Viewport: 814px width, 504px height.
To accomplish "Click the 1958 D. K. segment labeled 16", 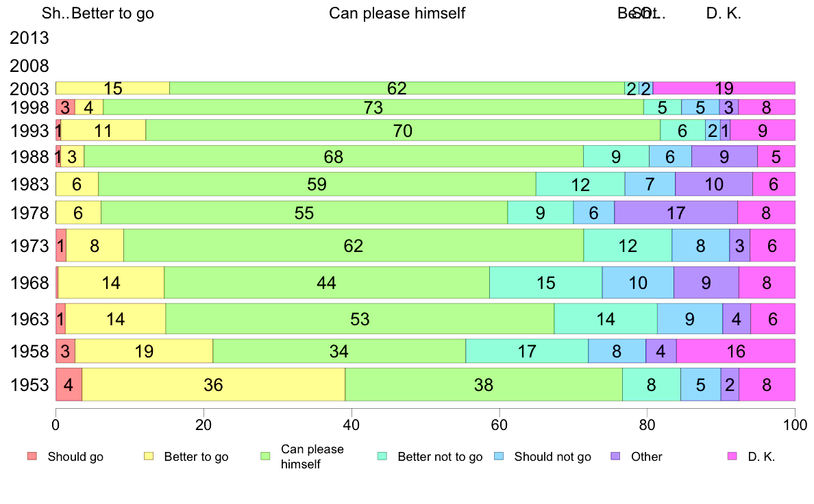I will pos(735,352).
